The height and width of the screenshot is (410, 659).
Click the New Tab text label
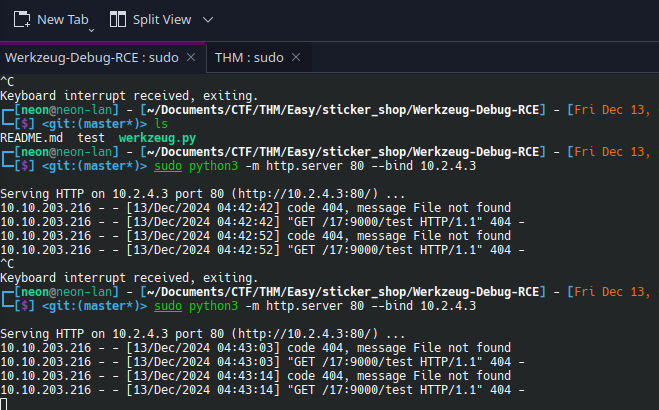(x=63, y=19)
